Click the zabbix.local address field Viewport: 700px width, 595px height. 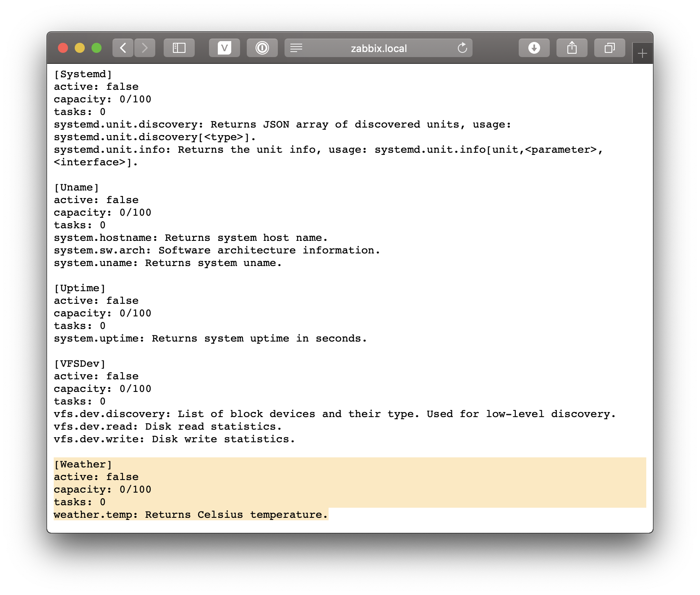tap(379, 48)
